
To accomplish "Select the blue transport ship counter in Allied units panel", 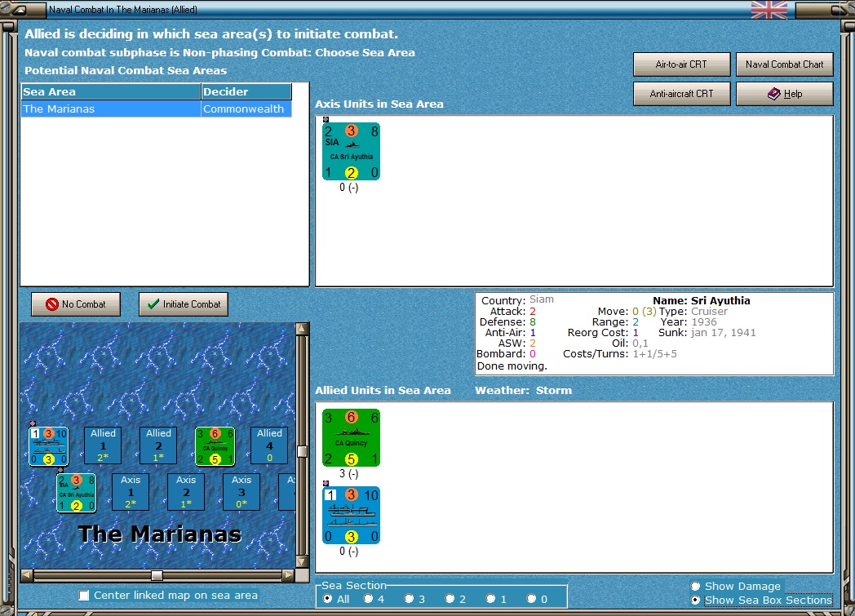I will coord(351,515).
